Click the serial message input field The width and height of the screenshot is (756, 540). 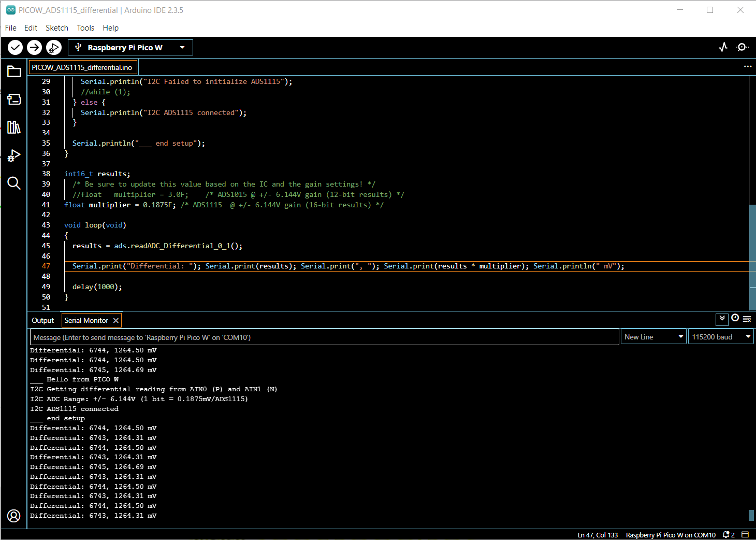click(x=325, y=337)
